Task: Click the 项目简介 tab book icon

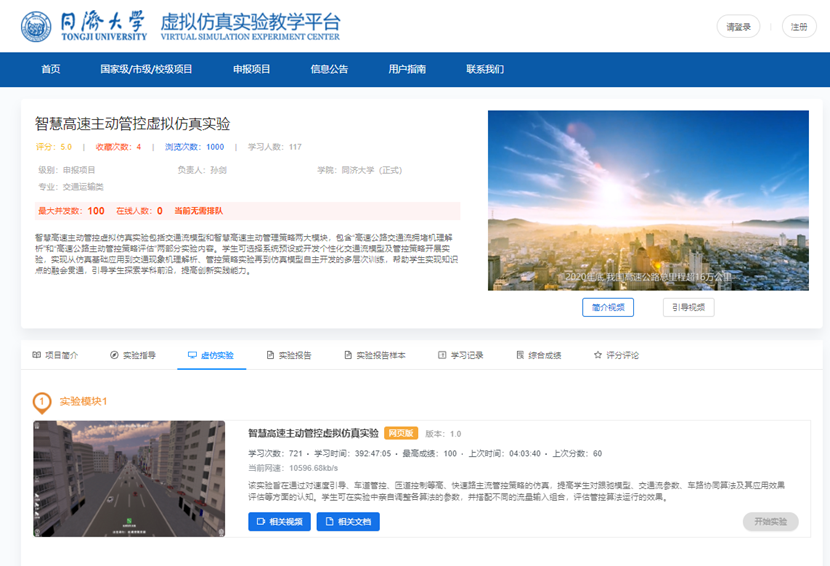Action: (37, 355)
